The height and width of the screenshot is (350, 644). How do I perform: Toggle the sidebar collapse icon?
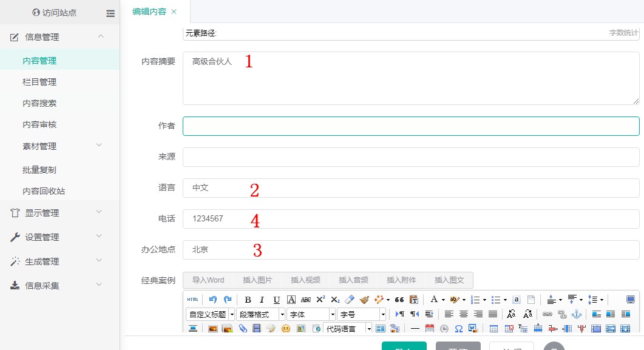pos(110,13)
